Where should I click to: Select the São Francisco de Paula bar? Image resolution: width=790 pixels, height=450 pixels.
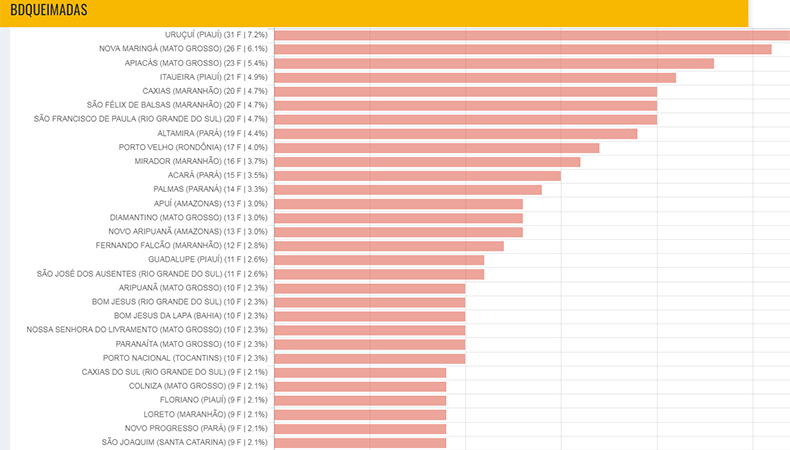[466, 119]
